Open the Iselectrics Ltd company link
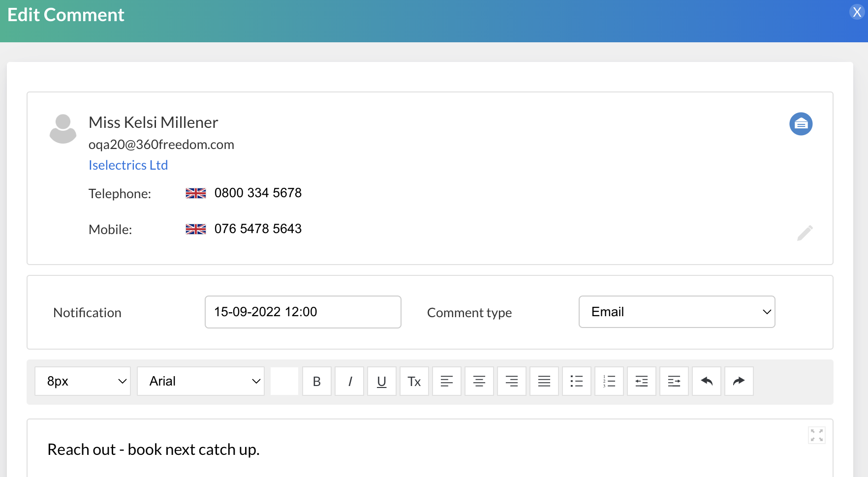Screen dimensions: 868x477 pos(128,165)
